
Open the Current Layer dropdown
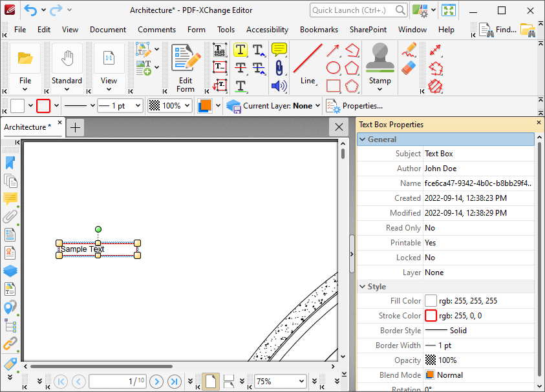point(317,105)
